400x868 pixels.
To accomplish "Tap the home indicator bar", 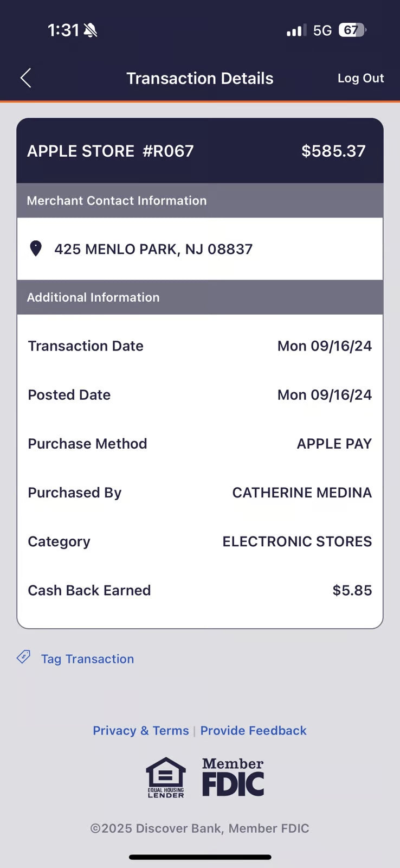I will pos(200,857).
